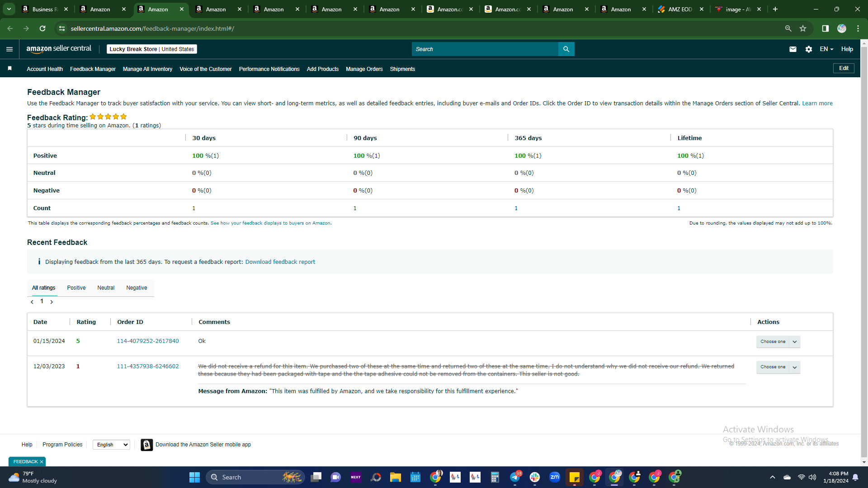
Task: Click the Help link in the header
Action: click(x=847, y=49)
